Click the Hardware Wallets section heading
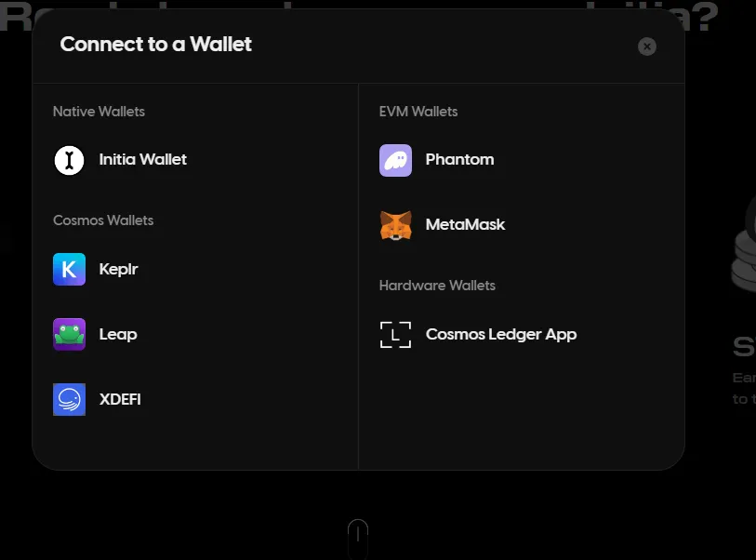Screen dimensions: 756x560 437,286
